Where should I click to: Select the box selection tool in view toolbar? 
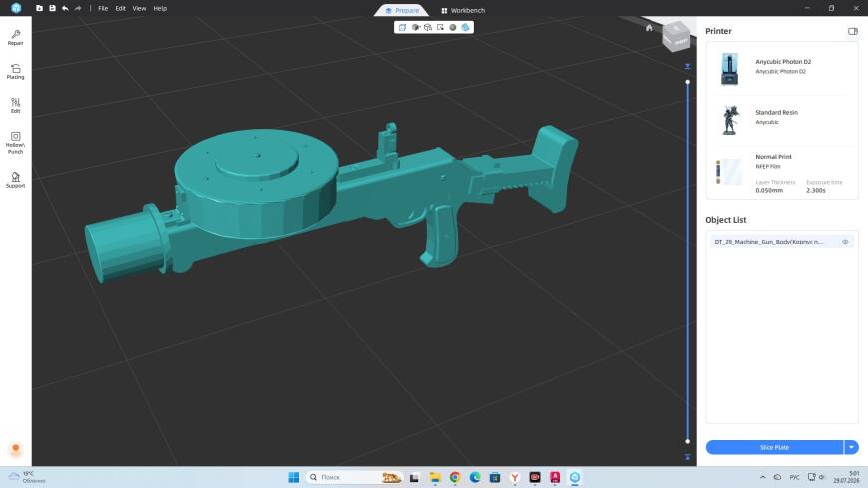[441, 27]
